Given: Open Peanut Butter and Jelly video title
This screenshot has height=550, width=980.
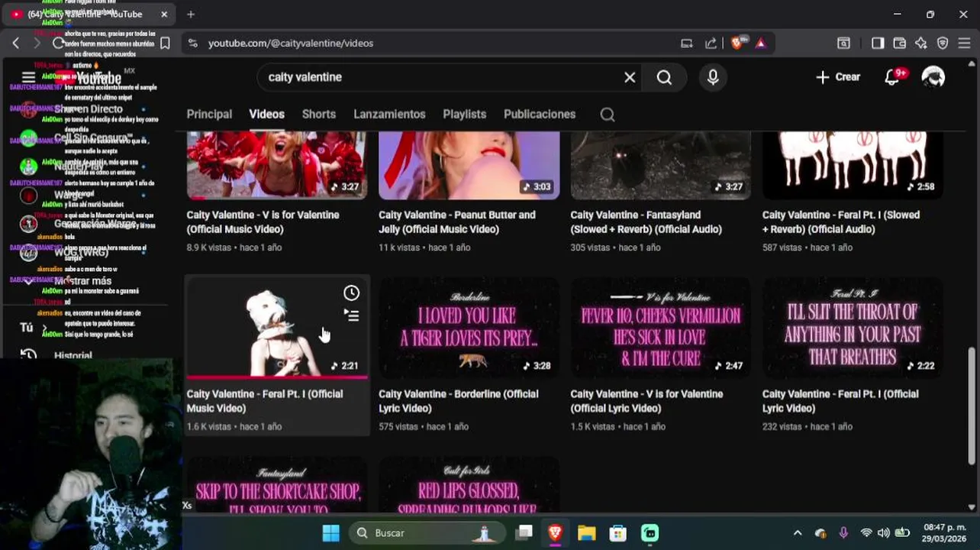Looking at the screenshot, I should (x=457, y=222).
